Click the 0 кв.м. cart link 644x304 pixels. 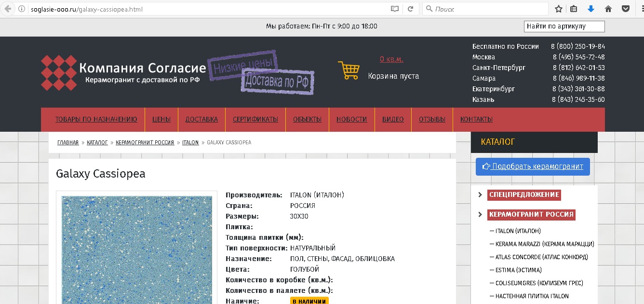[x=391, y=59]
